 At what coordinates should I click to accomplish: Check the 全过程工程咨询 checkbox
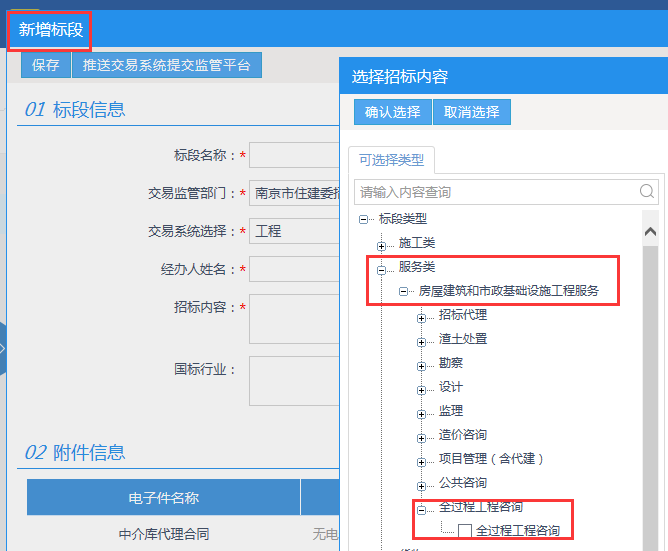465,531
